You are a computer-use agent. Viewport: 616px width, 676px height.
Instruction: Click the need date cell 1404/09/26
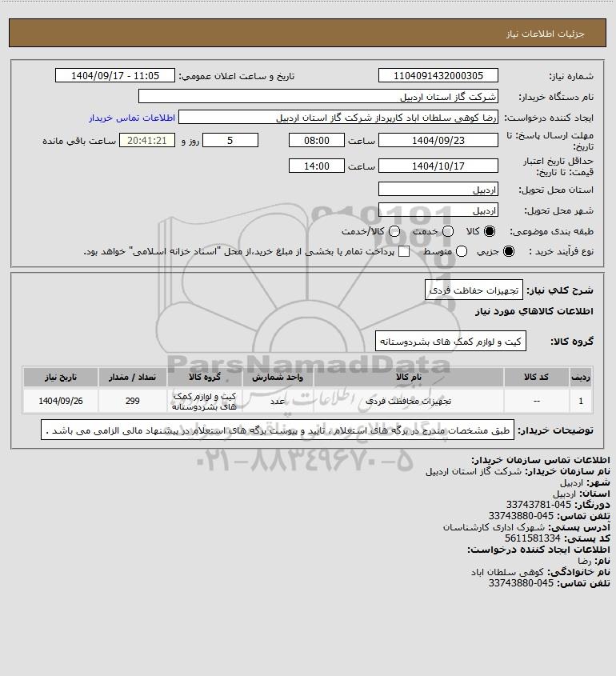(61, 401)
